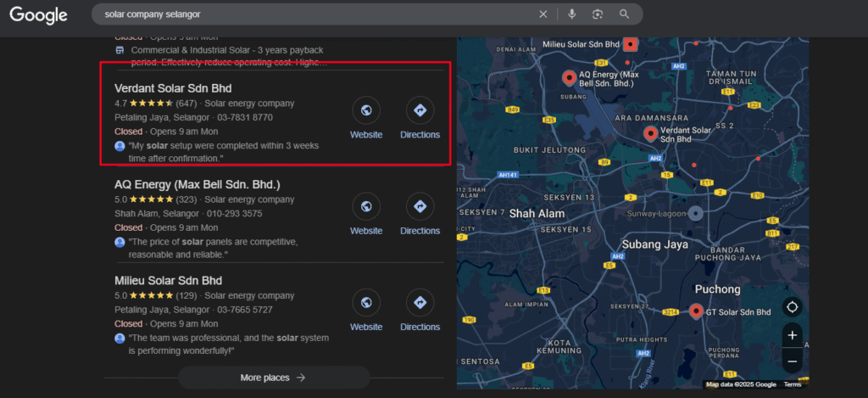Zoom in on the map
The image size is (868, 398).
click(792, 335)
